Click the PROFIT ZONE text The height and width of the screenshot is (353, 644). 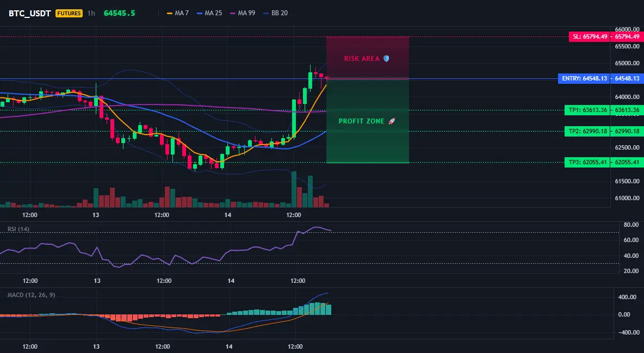[361, 121]
